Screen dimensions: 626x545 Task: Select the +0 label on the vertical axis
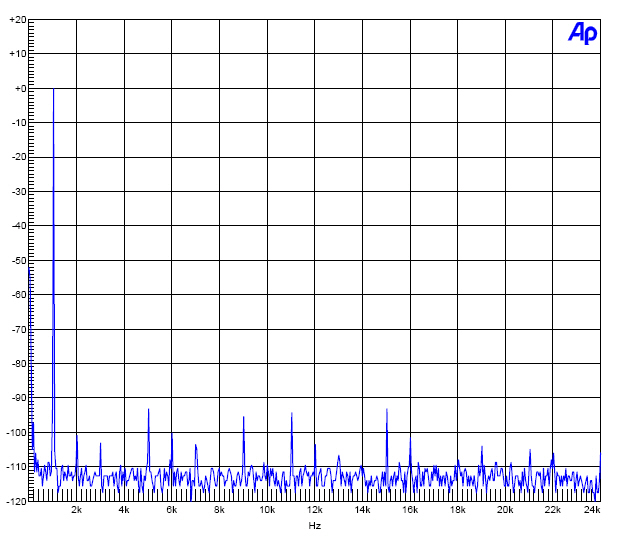19,88
